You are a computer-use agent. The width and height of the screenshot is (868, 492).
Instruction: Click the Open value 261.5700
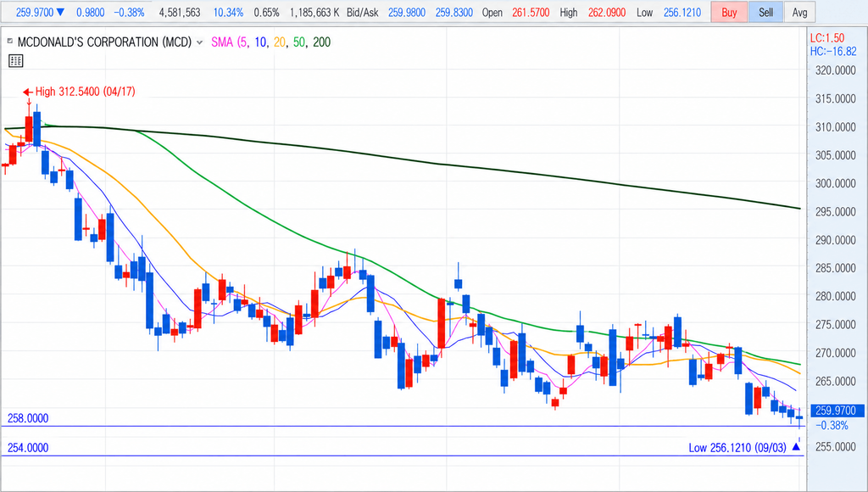531,12
